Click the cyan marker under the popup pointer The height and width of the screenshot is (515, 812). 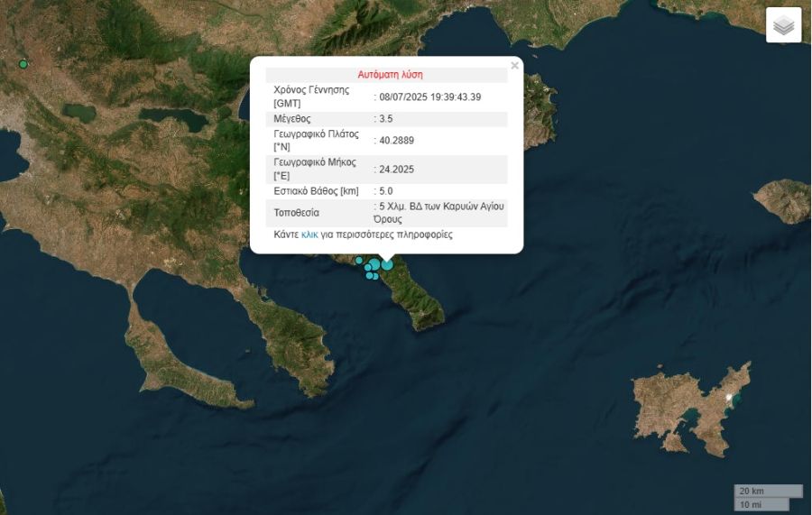387,264
